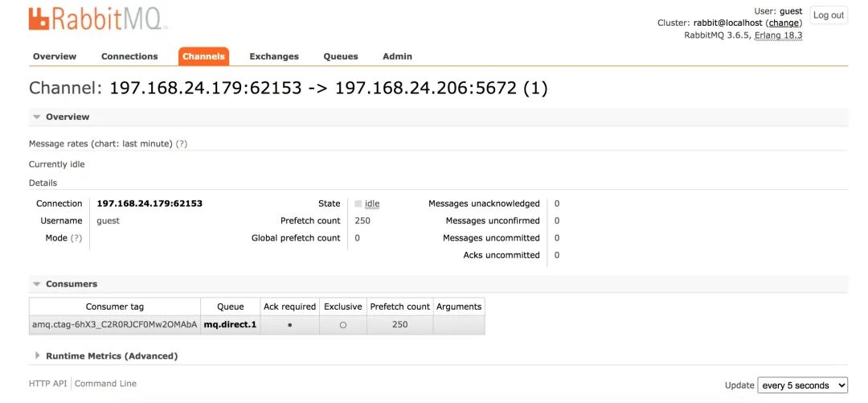The image size is (868, 403).
Task: Click the idle state label
Action: click(x=373, y=204)
